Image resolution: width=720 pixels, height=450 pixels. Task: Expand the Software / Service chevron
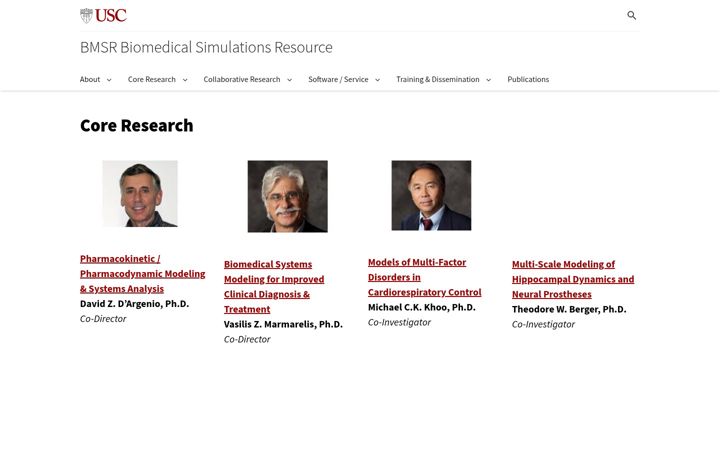coord(377,80)
